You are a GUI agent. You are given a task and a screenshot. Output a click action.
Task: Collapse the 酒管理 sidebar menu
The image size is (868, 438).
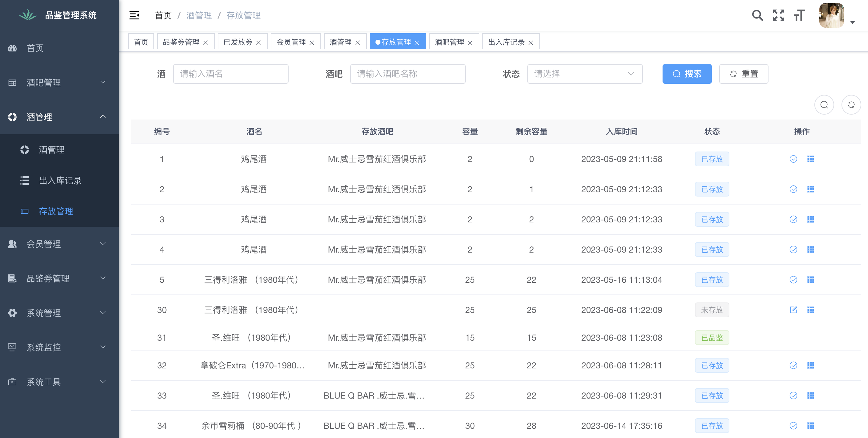(59, 117)
